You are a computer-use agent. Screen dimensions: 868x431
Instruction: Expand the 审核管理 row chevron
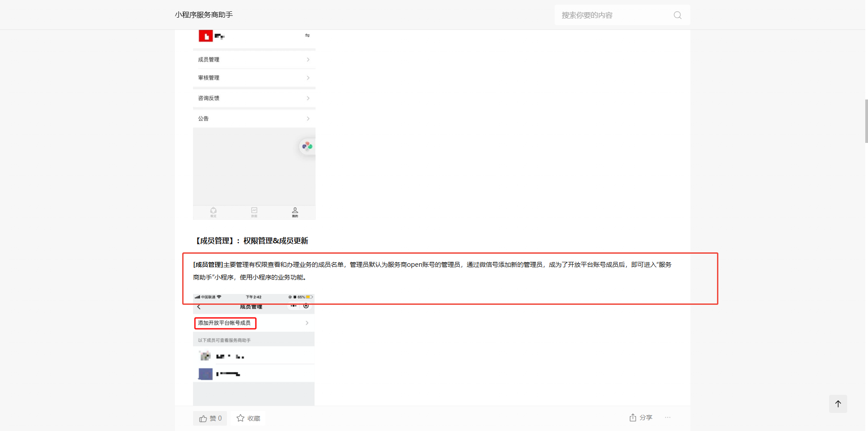(308, 78)
